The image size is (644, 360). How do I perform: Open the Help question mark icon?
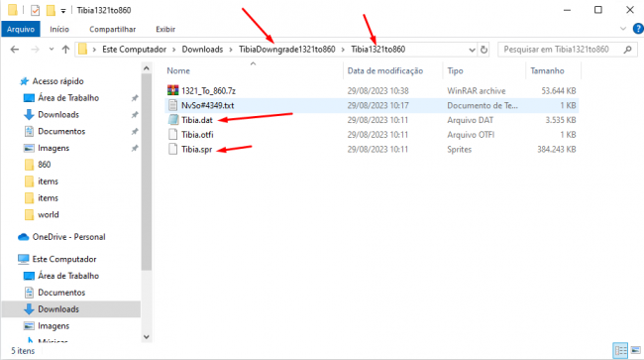point(638,29)
